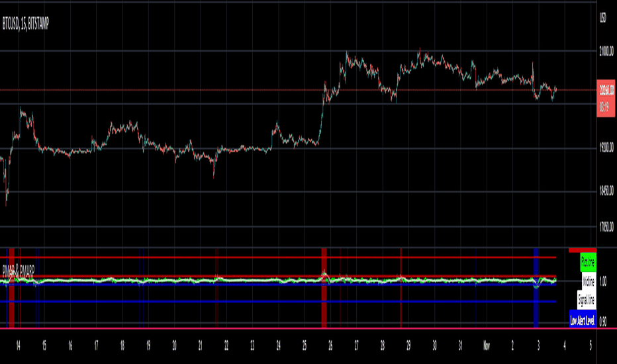Select the 17850.00 price axis label
The width and height of the screenshot is (617, 364).
[606, 226]
